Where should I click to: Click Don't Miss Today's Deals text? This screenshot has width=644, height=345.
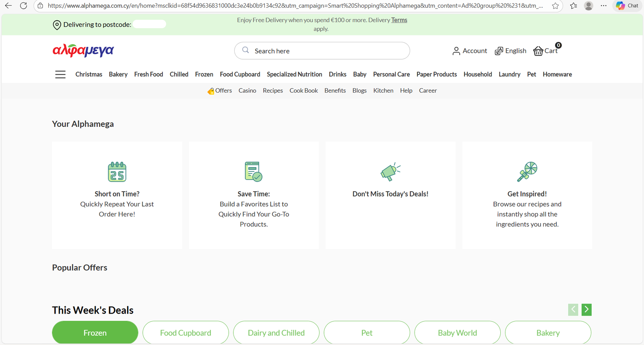click(390, 194)
